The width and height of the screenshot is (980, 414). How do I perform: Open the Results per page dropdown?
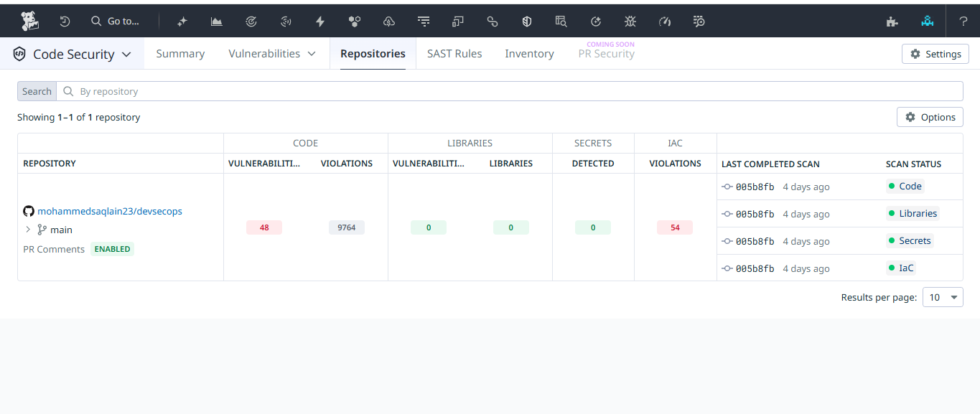[943, 297]
